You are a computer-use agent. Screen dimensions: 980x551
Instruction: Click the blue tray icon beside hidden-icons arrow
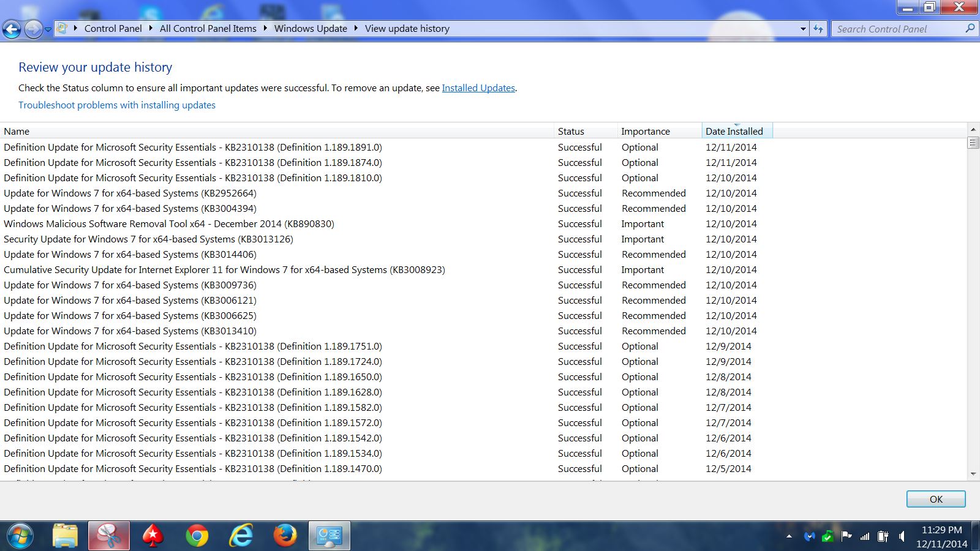click(x=810, y=536)
